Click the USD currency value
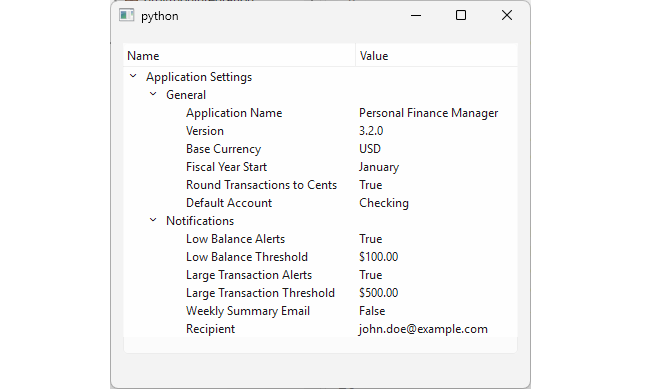Image resolution: width=672 pixels, height=389 pixels. click(x=370, y=149)
